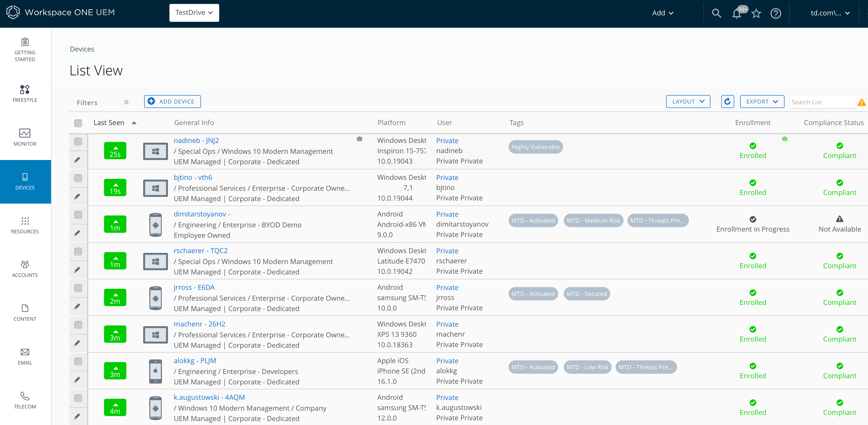868x425 pixels.
Task: Open the Telecom section icon
Action: (x=25, y=399)
